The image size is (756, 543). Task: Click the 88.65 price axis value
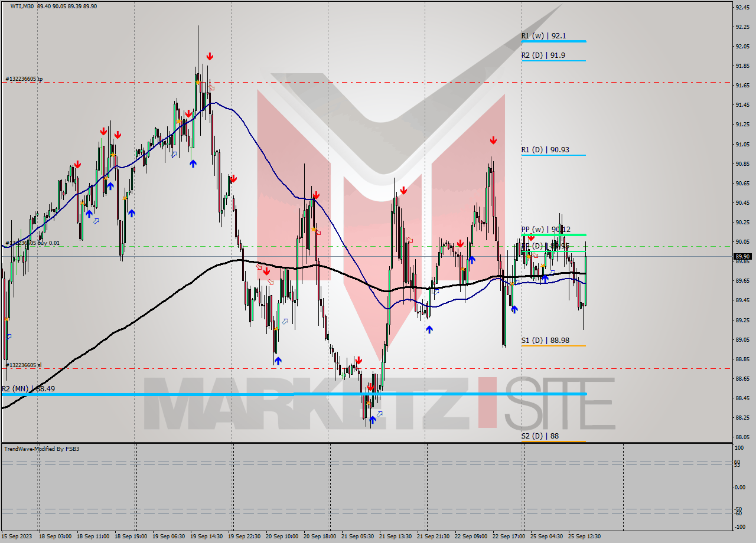[x=742, y=378]
